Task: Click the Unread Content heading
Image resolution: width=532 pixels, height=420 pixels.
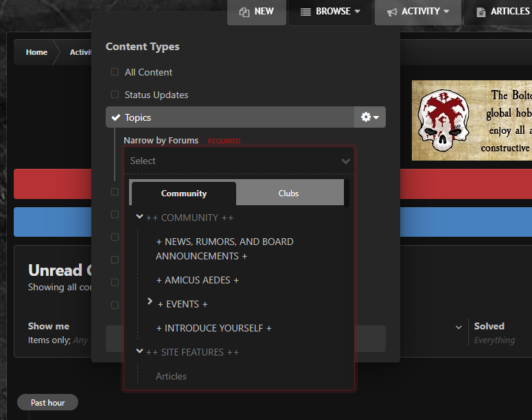Action: [60, 270]
